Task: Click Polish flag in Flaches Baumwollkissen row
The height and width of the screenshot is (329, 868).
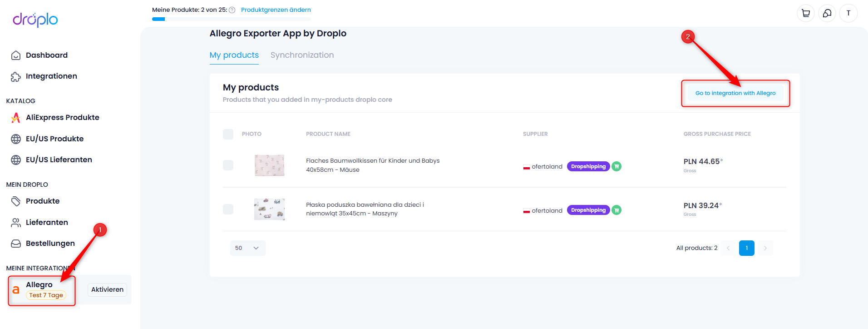Action: (527, 167)
